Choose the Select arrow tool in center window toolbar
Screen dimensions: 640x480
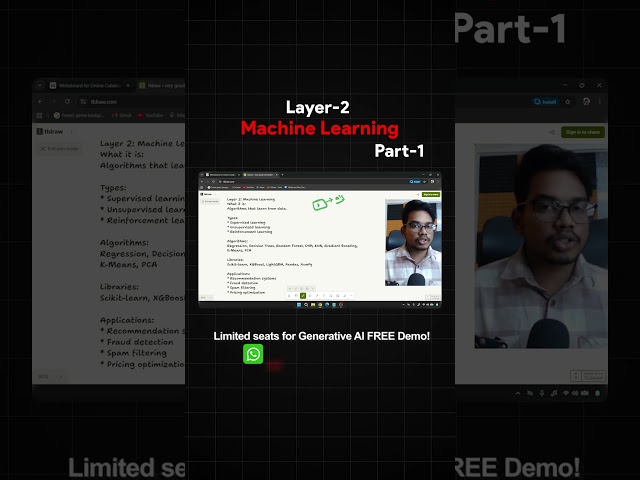289,296
